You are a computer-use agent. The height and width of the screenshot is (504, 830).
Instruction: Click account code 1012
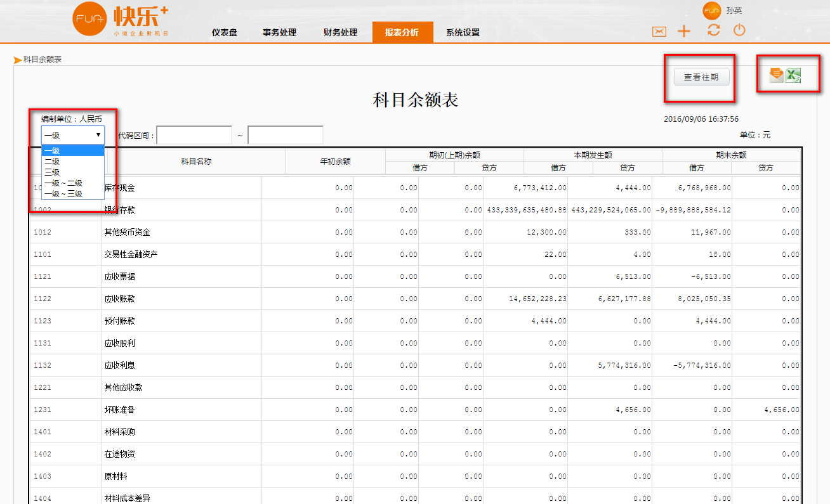pos(43,232)
